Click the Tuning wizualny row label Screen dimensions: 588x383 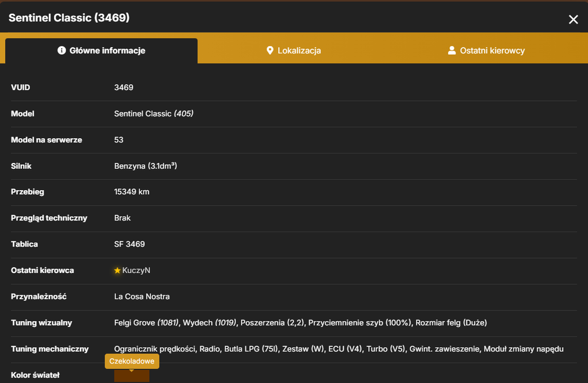[41, 322]
